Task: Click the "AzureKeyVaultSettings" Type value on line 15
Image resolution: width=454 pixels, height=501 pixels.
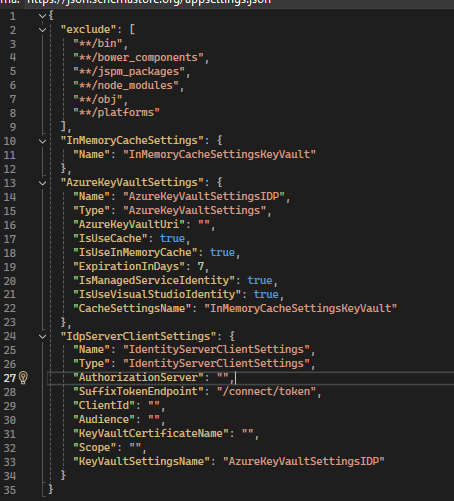Action: (194, 210)
